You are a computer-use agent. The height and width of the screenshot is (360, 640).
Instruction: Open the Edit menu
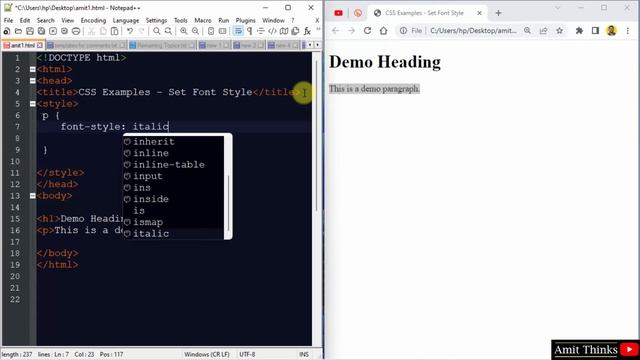[25, 20]
